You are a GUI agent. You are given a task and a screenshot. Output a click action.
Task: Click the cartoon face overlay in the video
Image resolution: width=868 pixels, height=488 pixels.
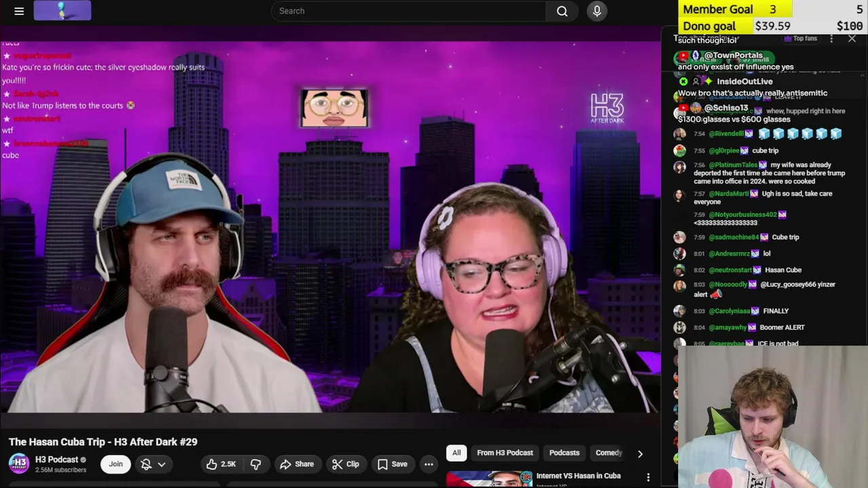(334, 108)
